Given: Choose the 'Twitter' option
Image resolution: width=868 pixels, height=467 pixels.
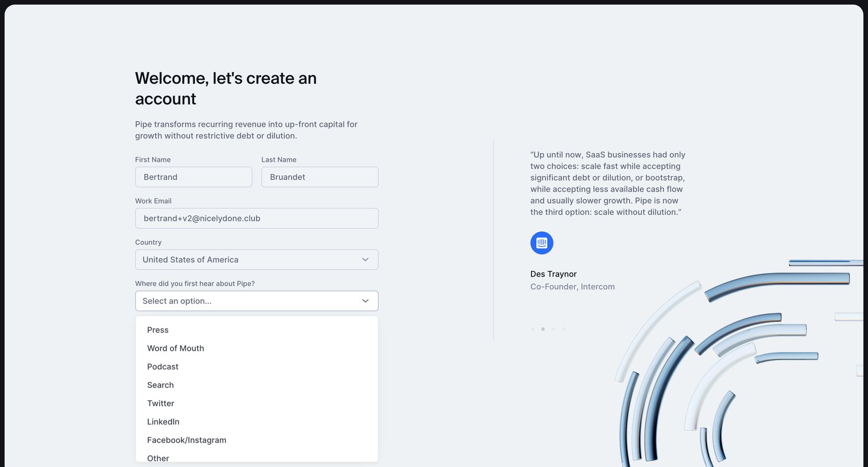Looking at the screenshot, I should [x=257, y=403].
